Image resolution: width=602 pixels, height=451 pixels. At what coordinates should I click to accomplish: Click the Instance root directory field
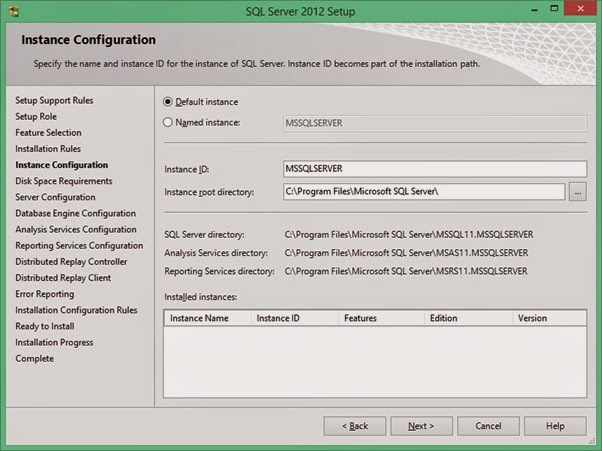click(x=424, y=192)
